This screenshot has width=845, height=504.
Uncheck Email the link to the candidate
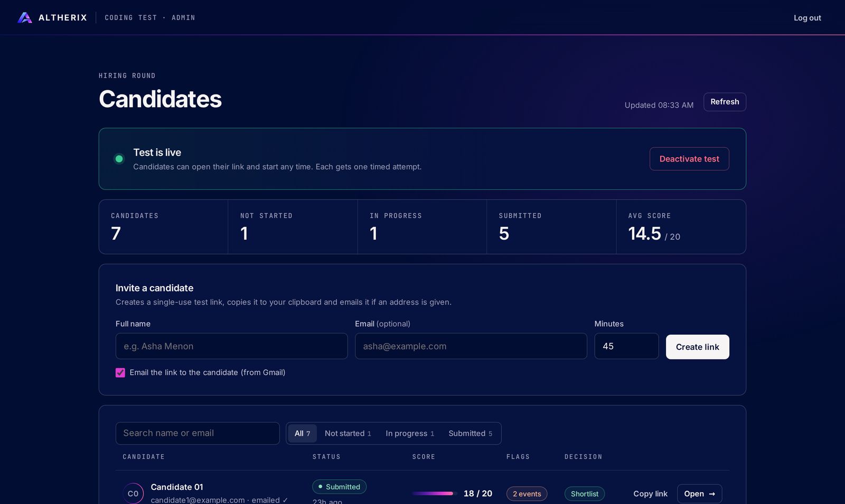point(120,373)
